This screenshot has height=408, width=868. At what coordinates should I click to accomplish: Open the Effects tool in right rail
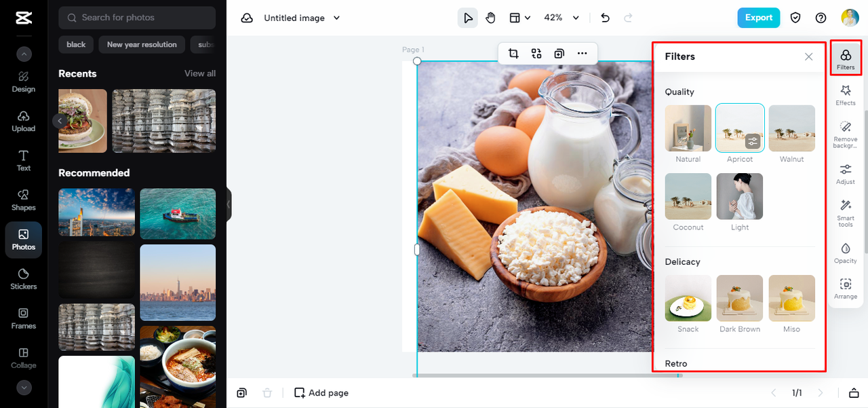pos(846,95)
